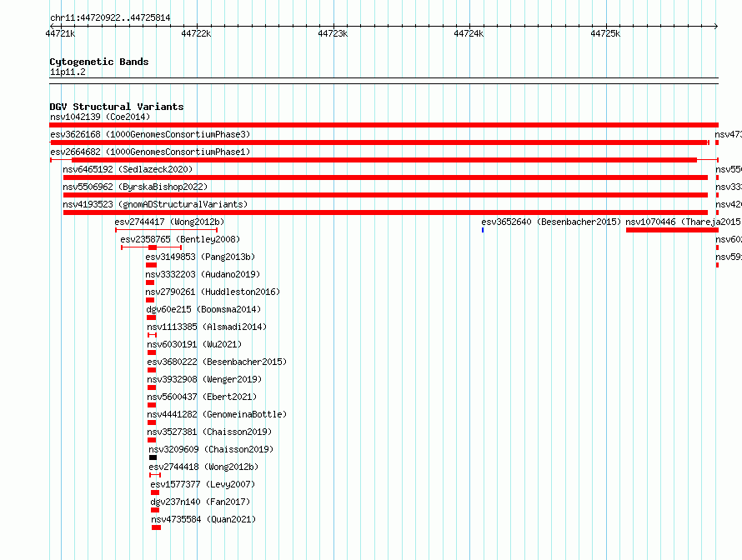Click the red bar under nsv6465192 (Sedlazeck2020)
Viewport: 742px width, 560px height.
(x=385, y=177)
